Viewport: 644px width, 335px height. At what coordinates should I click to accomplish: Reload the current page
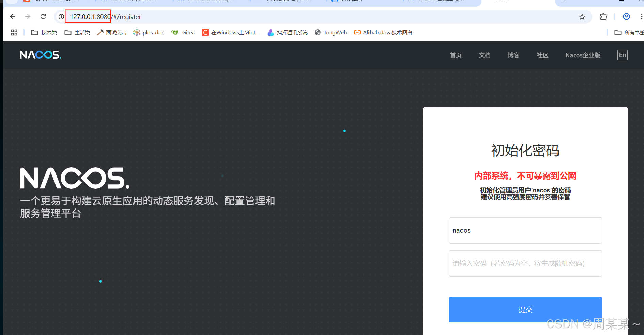pyautogui.click(x=43, y=16)
